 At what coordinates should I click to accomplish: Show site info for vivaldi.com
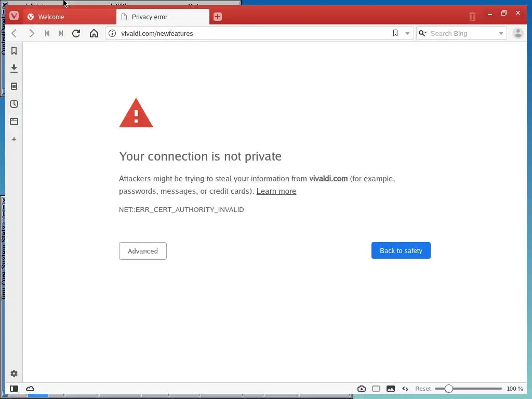112,33
